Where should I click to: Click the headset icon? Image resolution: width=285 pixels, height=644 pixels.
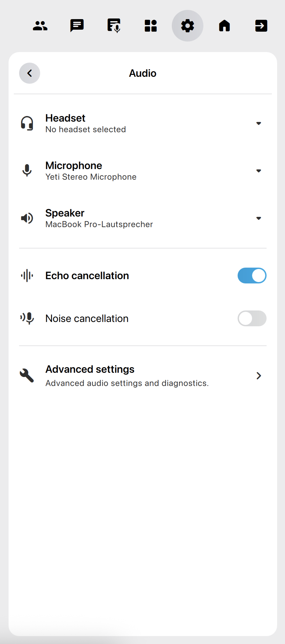27,123
